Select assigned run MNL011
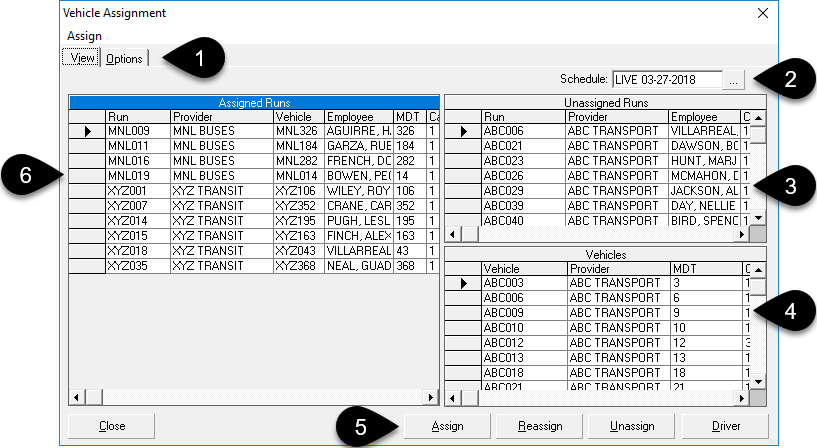Viewport: 817px width, 448px height. coord(138,146)
